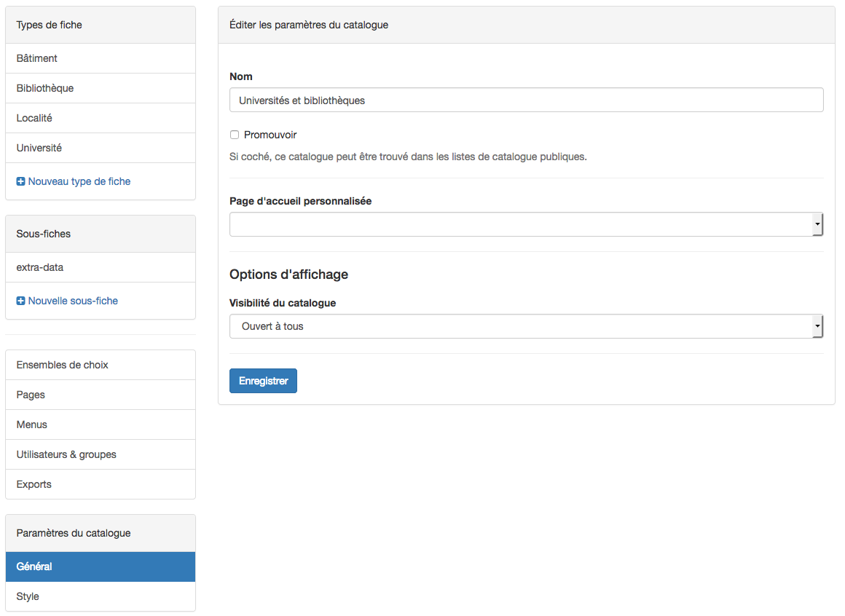Open the Page d'accueil personnalisée dropdown
The image size is (845, 616).
click(526, 224)
